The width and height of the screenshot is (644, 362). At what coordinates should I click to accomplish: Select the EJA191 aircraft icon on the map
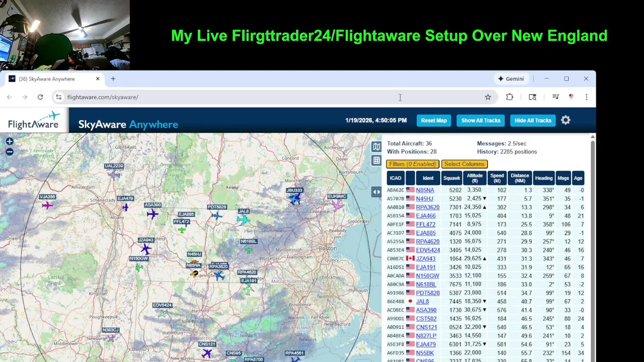pos(248,289)
